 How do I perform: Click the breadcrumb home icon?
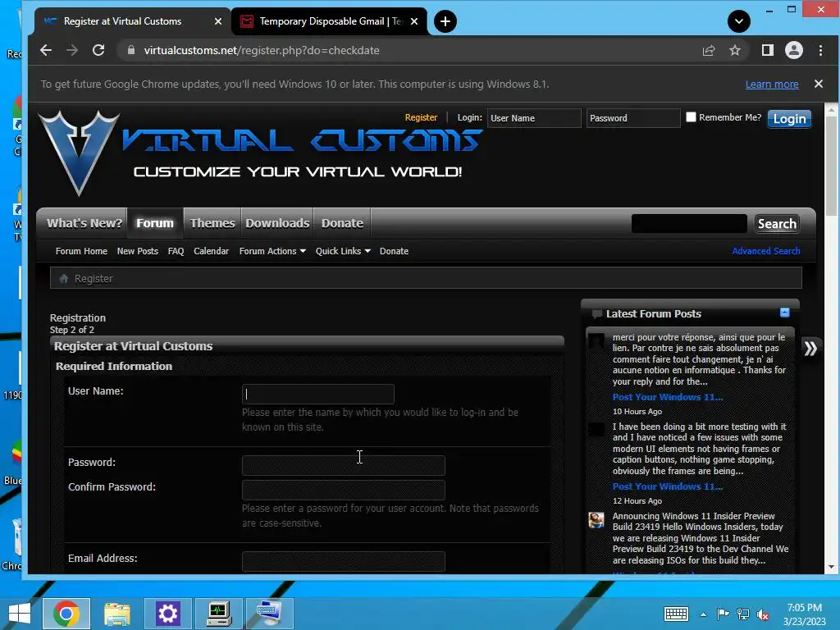click(64, 279)
